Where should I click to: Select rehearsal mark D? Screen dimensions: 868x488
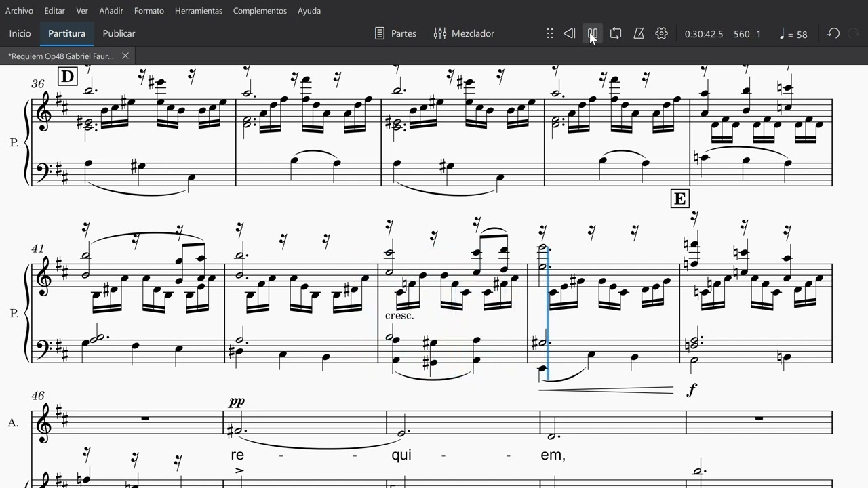[67, 77]
